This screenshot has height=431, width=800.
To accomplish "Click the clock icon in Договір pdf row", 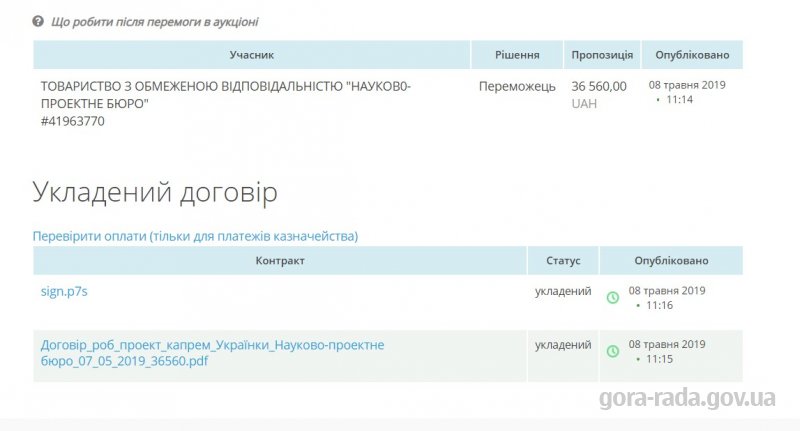I will pyautogui.click(x=613, y=351).
